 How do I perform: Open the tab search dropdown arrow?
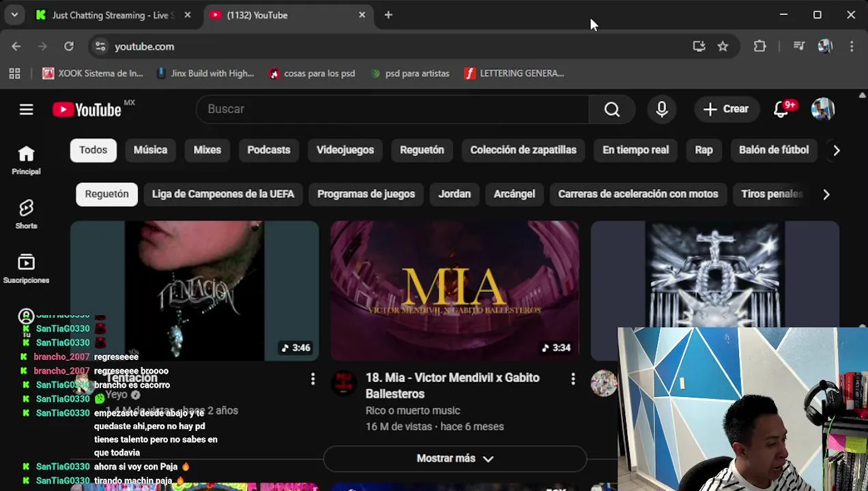[x=14, y=15]
